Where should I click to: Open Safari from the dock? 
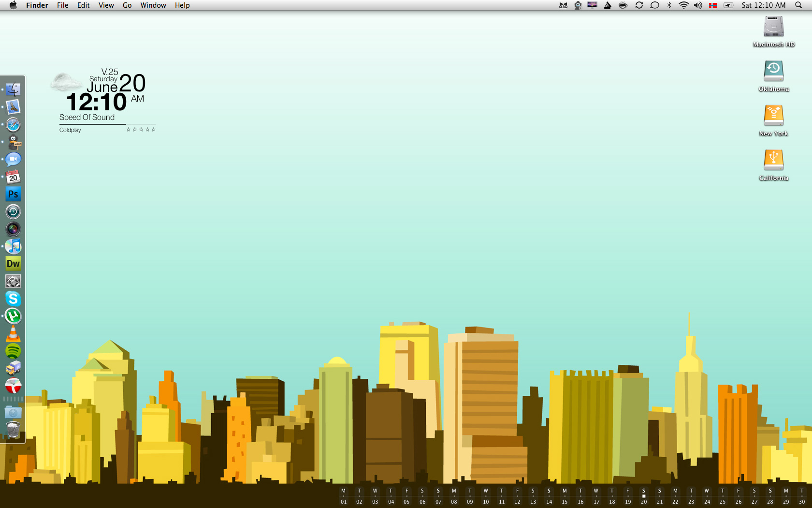[x=13, y=125]
